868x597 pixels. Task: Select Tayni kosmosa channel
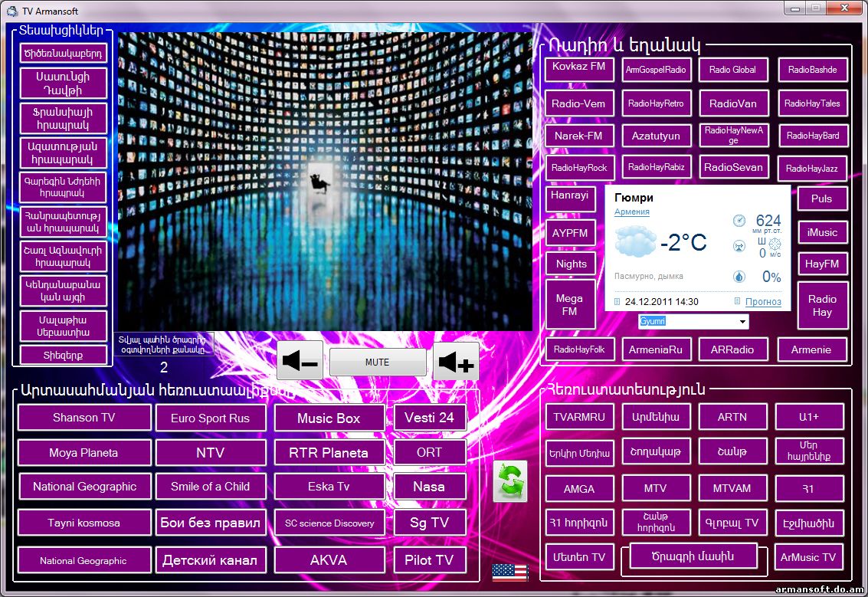(x=84, y=522)
